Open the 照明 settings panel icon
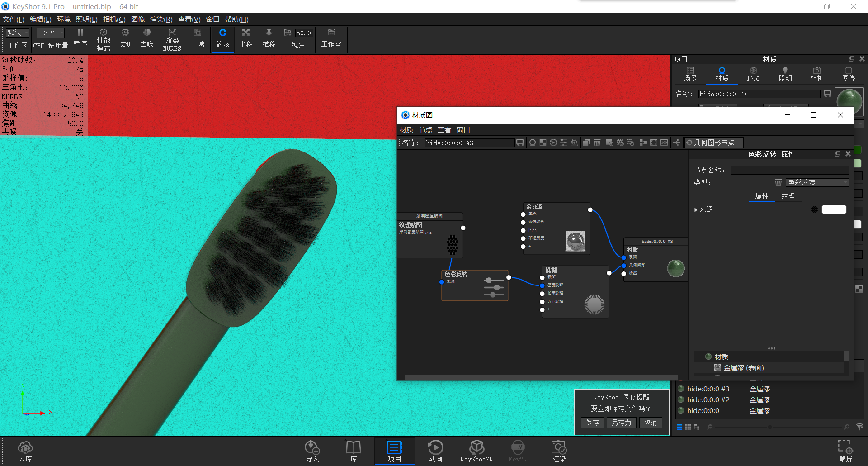The width and height of the screenshot is (868, 466). click(785, 74)
